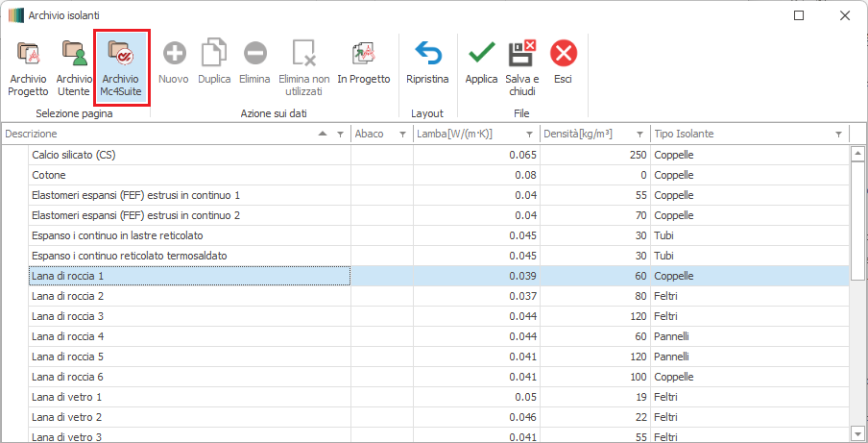Open the Abaco column filter

[x=402, y=135]
